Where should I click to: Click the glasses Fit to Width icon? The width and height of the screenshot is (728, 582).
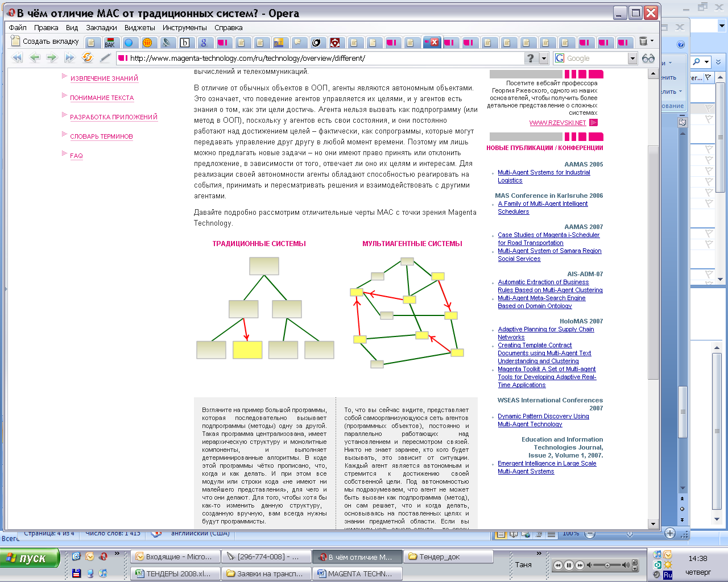pos(648,58)
